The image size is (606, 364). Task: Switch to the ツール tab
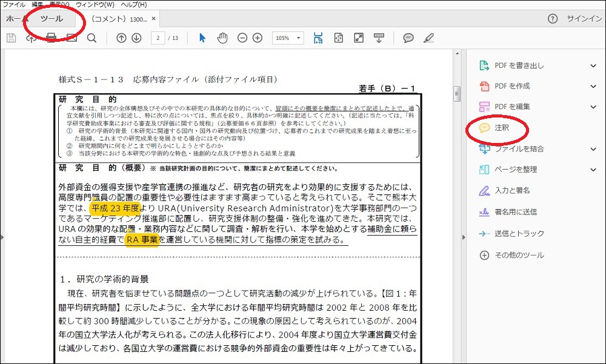click(52, 19)
